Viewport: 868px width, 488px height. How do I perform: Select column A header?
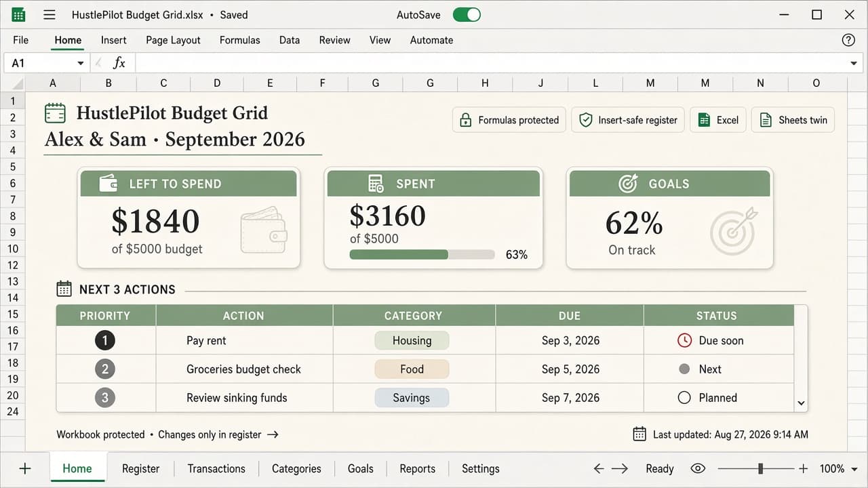pos(53,83)
